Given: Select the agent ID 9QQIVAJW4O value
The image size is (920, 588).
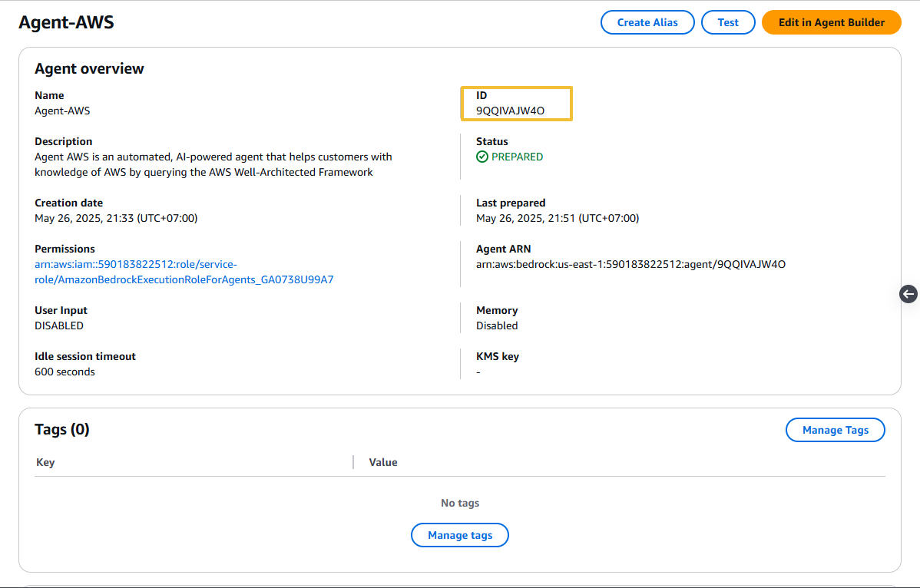Looking at the screenshot, I should click(510, 111).
